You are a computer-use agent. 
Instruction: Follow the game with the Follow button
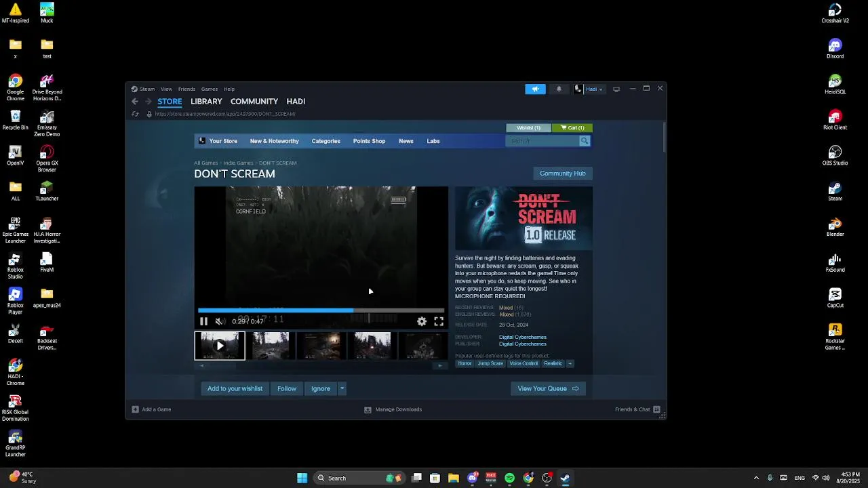[286, 388]
